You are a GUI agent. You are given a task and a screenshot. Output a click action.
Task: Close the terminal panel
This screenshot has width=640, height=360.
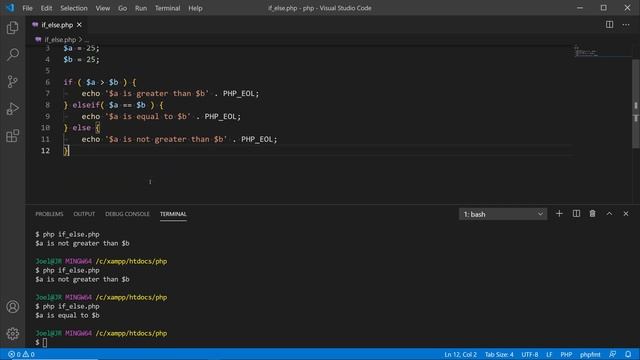626,213
